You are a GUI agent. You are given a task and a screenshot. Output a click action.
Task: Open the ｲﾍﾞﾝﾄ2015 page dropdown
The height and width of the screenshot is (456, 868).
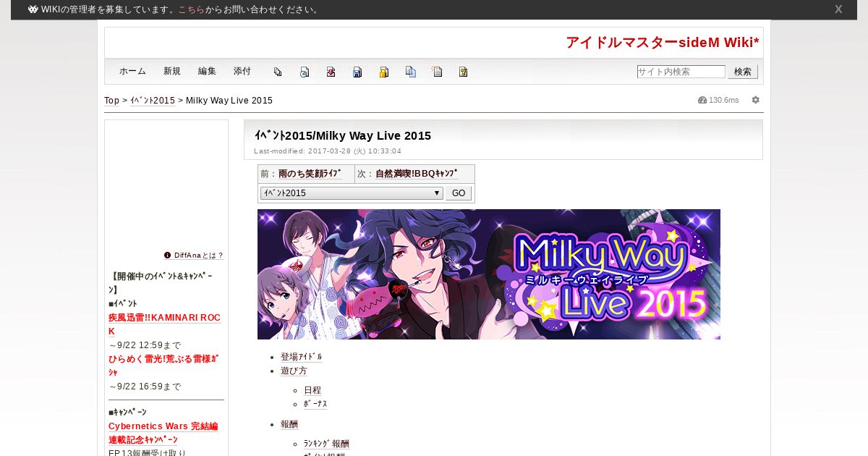(x=352, y=193)
